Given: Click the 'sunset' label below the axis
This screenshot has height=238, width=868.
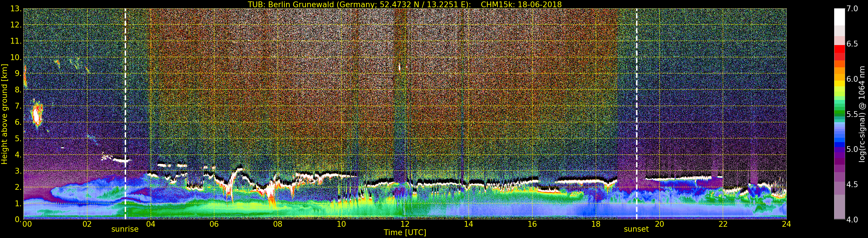Looking at the screenshot, I should tap(636, 229).
